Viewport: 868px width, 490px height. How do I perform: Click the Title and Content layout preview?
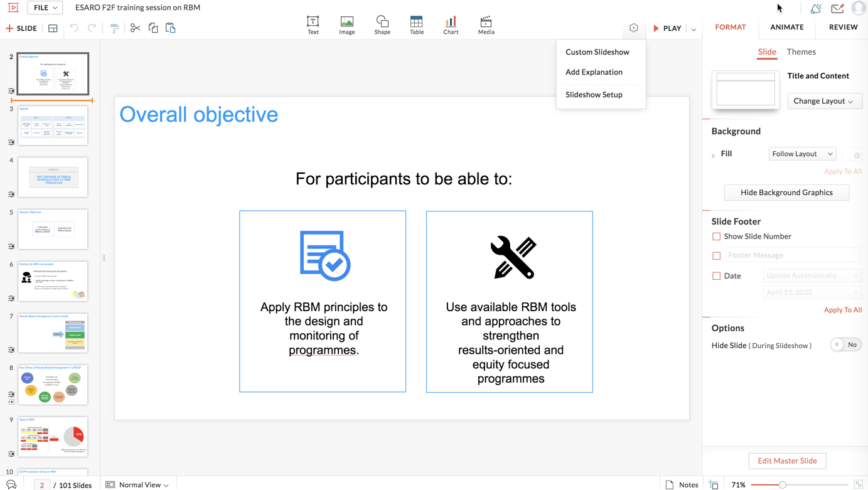pyautogui.click(x=746, y=89)
